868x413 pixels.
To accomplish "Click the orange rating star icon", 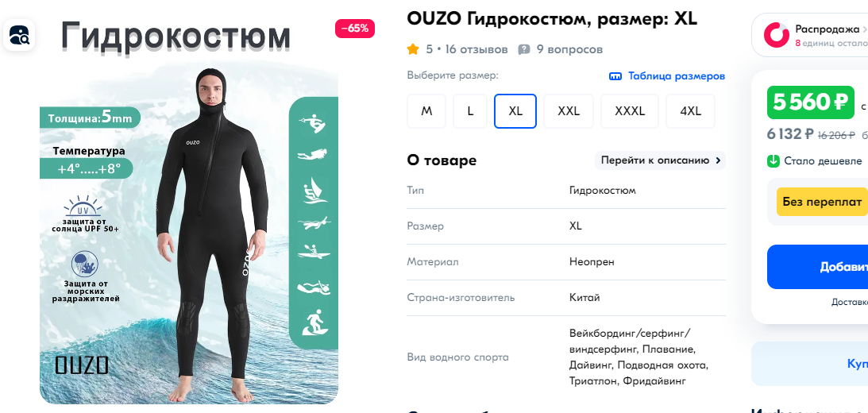I will click(413, 49).
